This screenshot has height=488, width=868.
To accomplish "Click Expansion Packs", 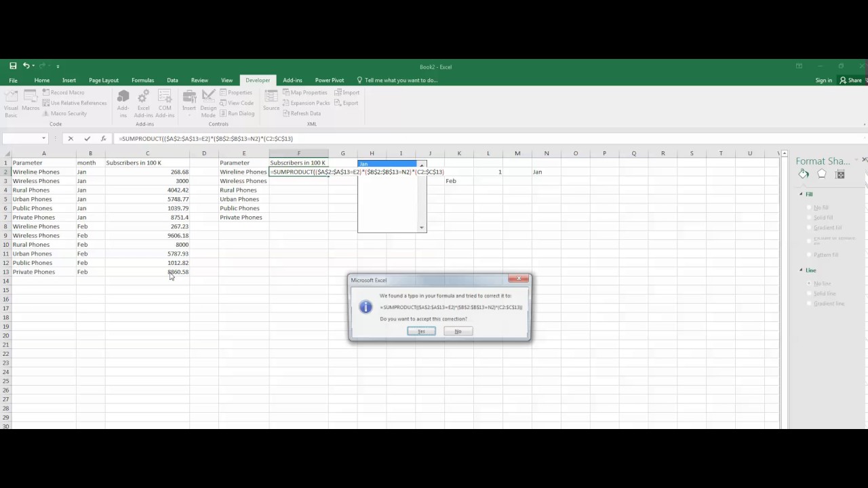I will (x=307, y=103).
